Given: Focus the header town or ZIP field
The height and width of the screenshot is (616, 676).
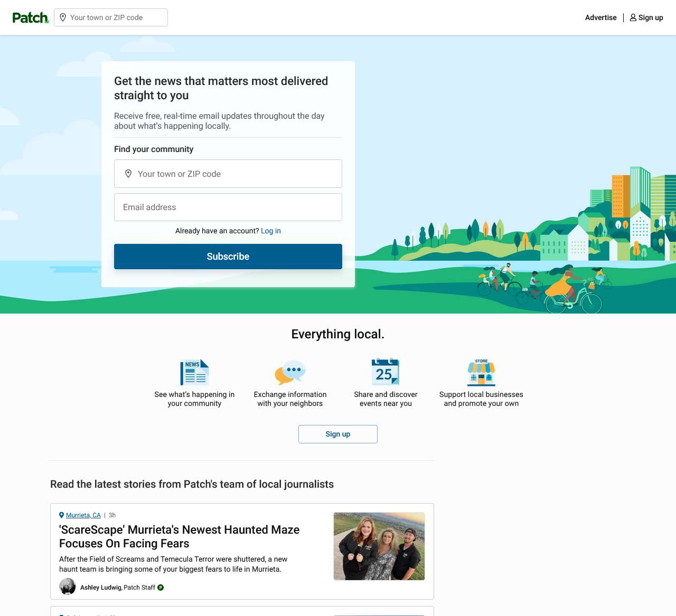Looking at the screenshot, I should (111, 17).
